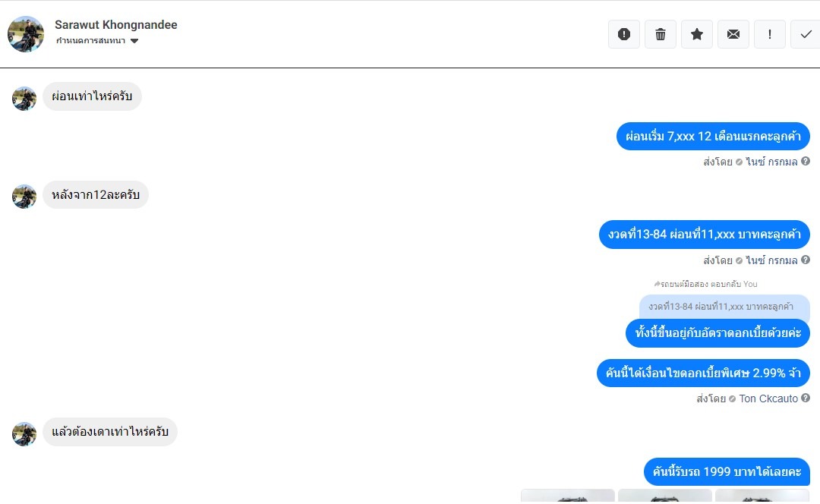Image resolution: width=820 pixels, height=504 pixels.
Task: Click the help icon next to Ton Ckcauto
Action: [806, 398]
